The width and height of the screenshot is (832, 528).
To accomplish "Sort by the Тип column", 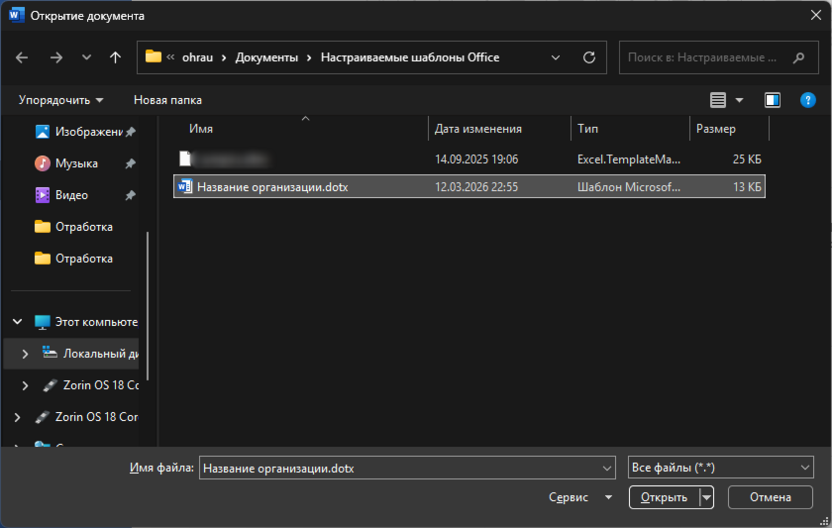I will [587, 128].
